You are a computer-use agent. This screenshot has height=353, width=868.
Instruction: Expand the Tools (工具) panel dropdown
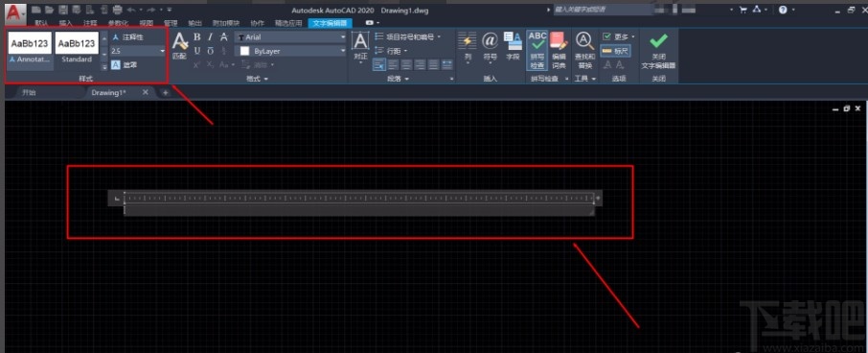[x=584, y=80]
